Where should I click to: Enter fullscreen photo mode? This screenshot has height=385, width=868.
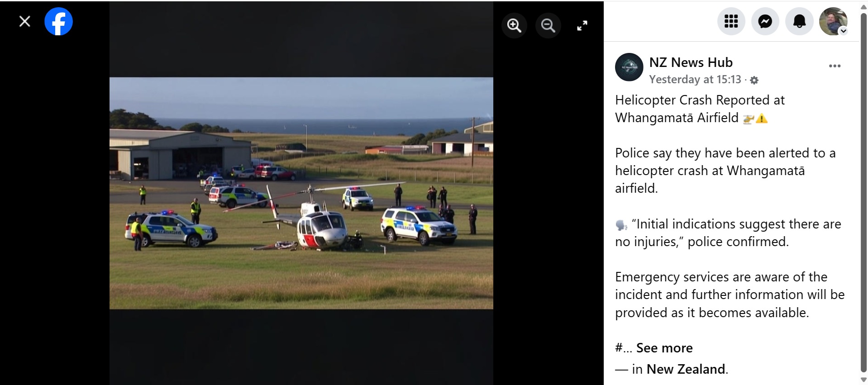click(582, 25)
